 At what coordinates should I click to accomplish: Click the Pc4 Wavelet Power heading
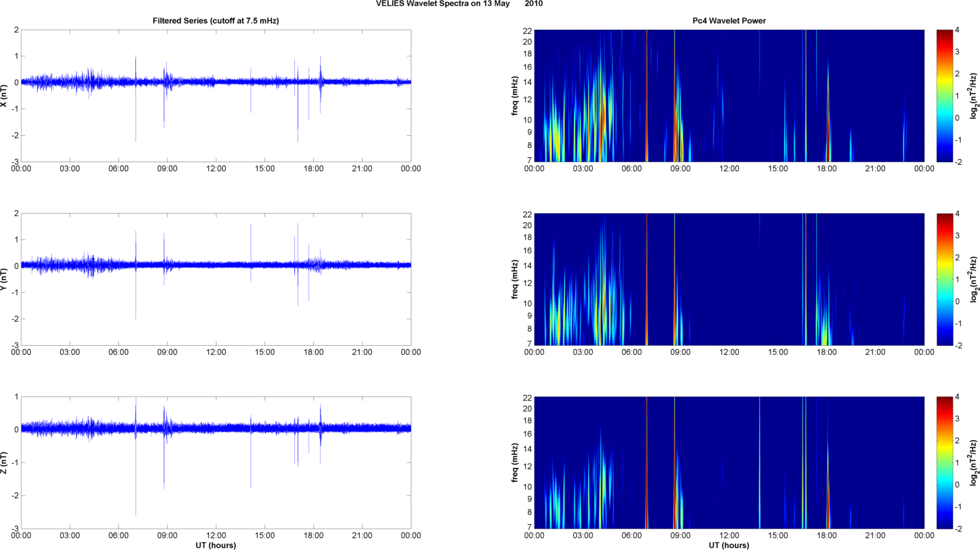728,21
